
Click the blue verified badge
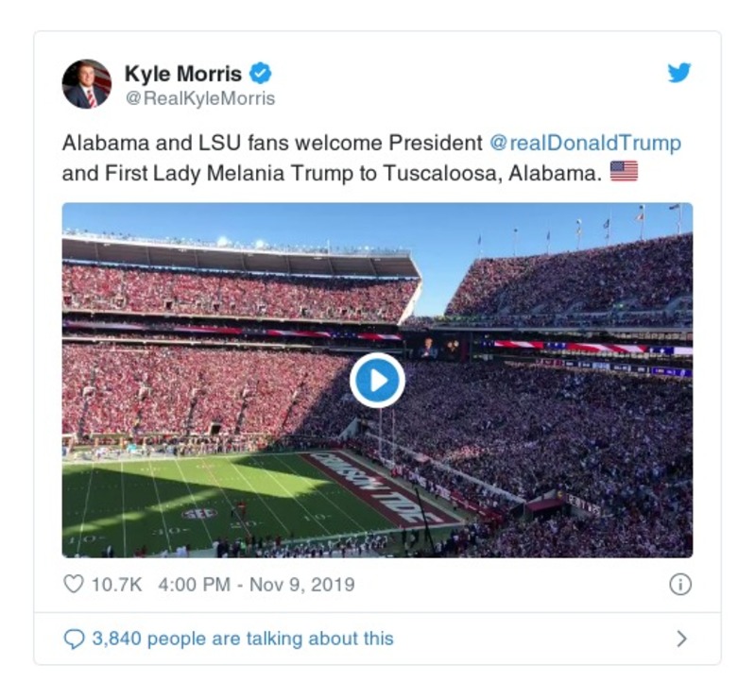260,74
